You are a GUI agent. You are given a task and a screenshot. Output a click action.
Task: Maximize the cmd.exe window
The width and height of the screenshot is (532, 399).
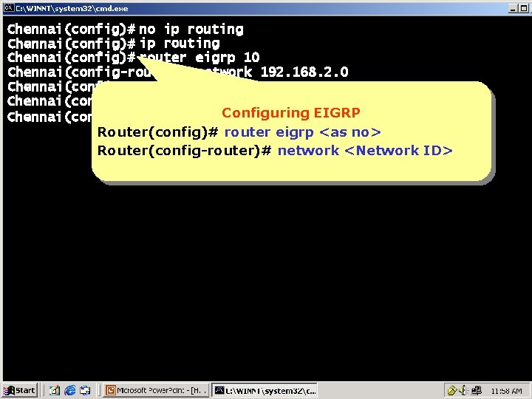click(523, 8)
